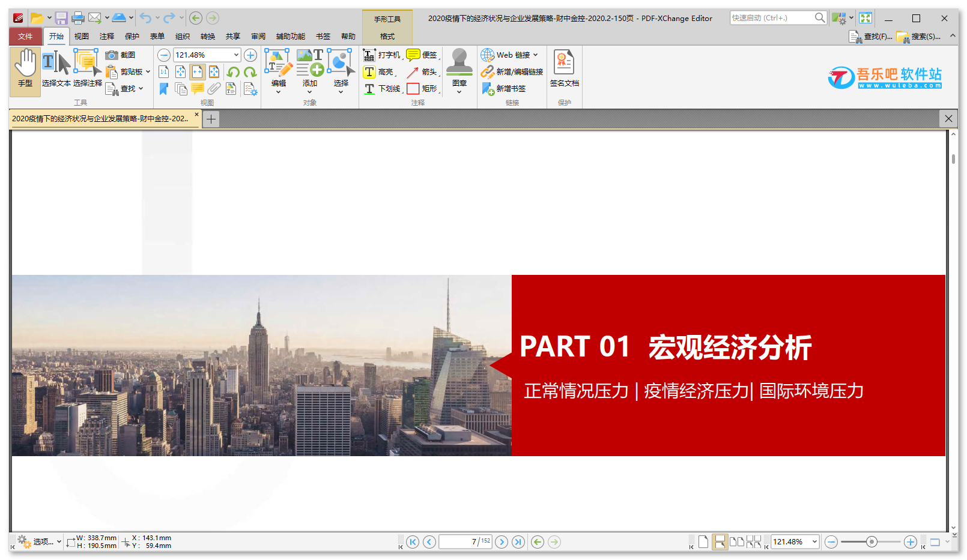This screenshot has width=967, height=560.
Task: Select the Arrow annotation tool (箭头)
Action: tap(422, 72)
